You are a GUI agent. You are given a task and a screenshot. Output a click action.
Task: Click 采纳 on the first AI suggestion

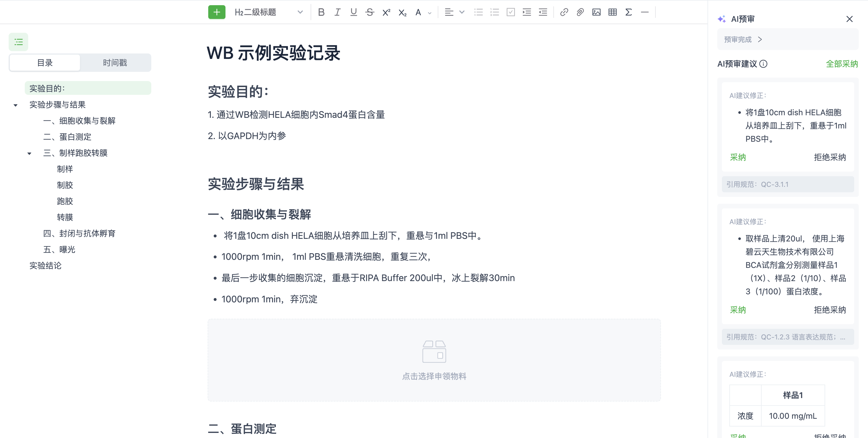[738, 157]
